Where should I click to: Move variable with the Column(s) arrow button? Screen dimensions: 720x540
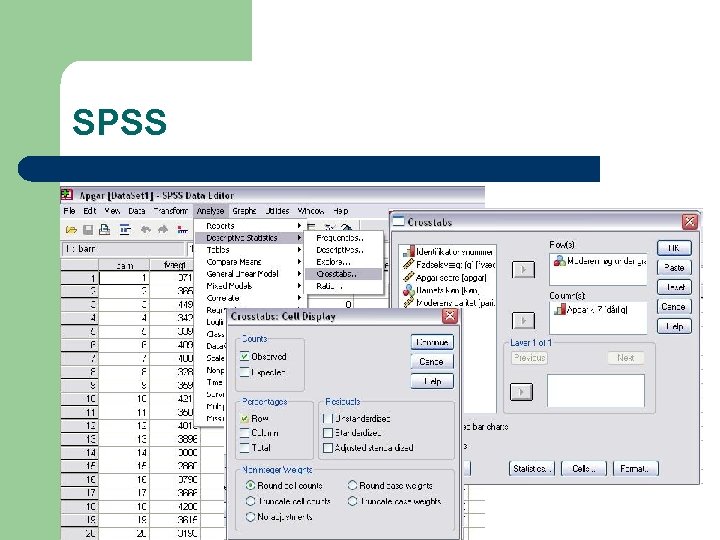523,320
